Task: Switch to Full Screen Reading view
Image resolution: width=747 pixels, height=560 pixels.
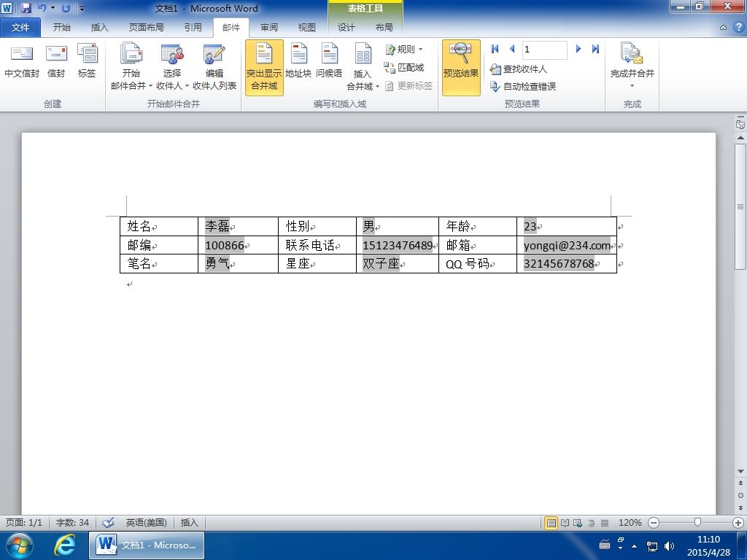Action: [565, 523]
